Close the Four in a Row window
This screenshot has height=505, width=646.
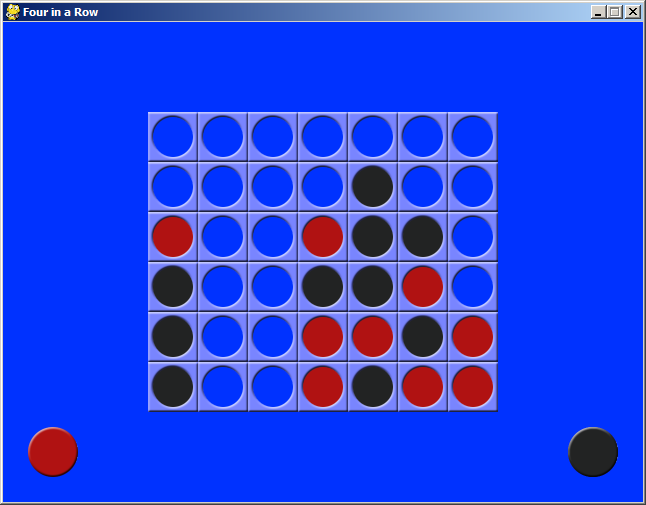(x=633, y=12)
